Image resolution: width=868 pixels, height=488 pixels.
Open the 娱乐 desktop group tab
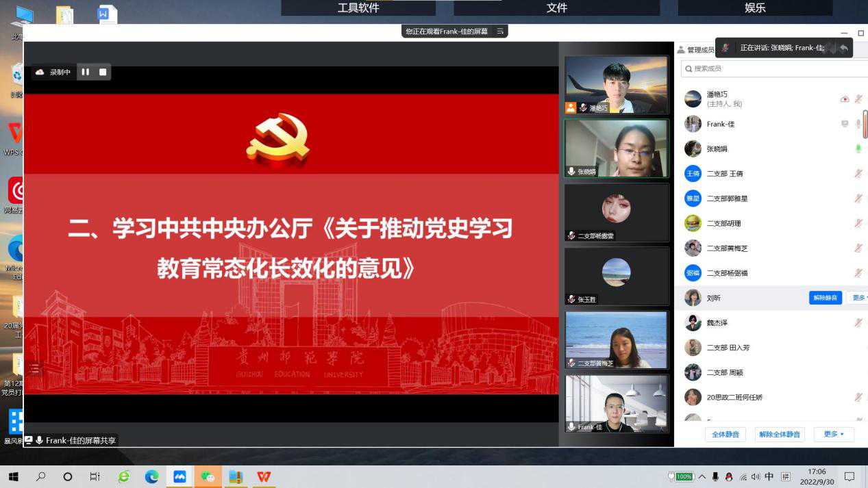(755, 8)
